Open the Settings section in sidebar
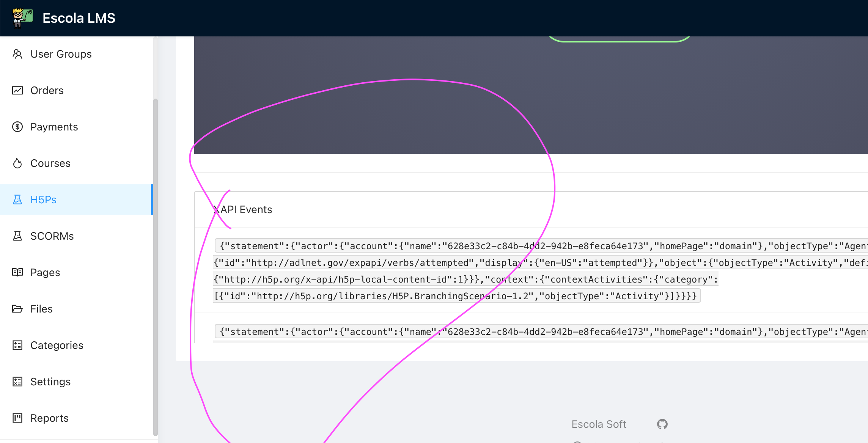The image size is (868, 443). 50,382
